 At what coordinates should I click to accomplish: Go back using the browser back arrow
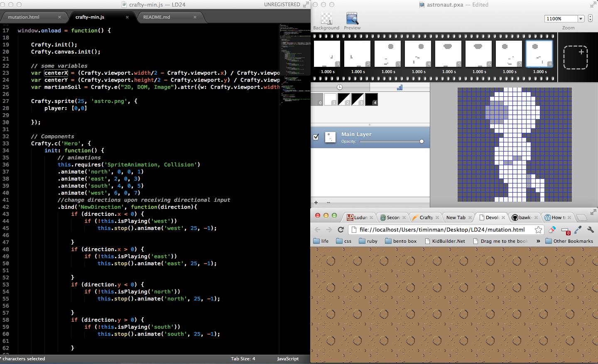click(318, 230)
